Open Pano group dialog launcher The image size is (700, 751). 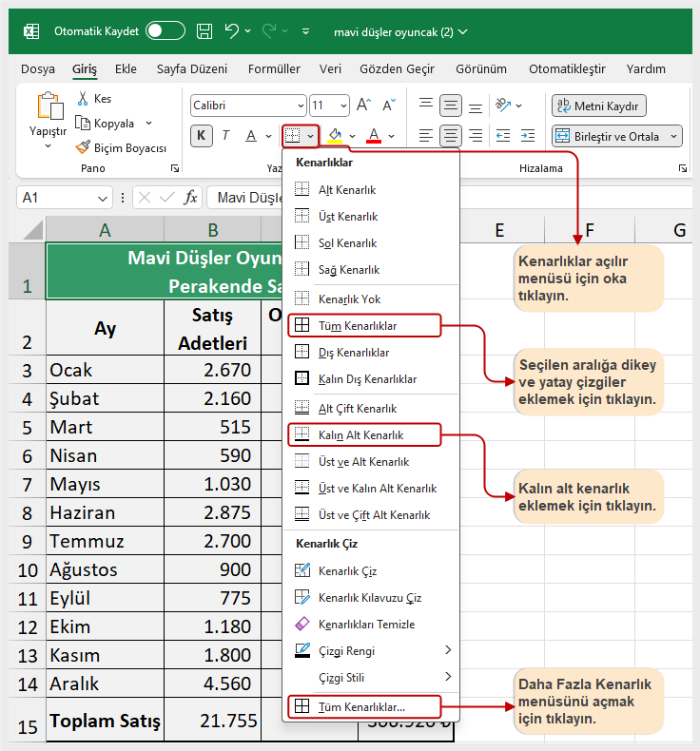point(175,168)
